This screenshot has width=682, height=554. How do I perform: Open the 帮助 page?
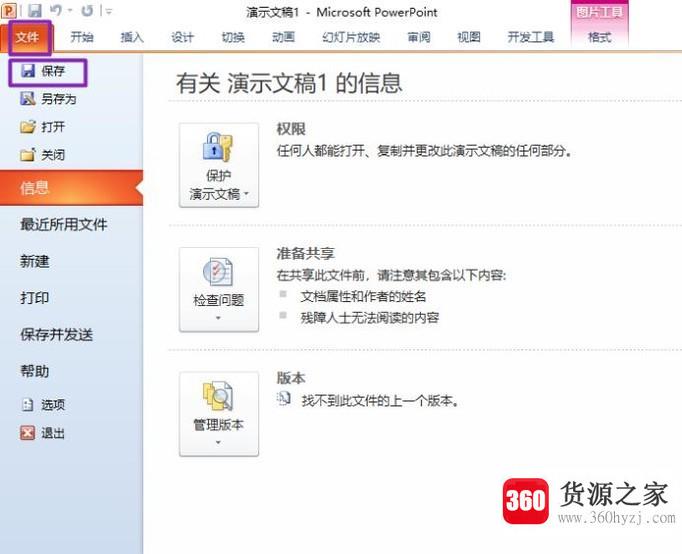34,371
